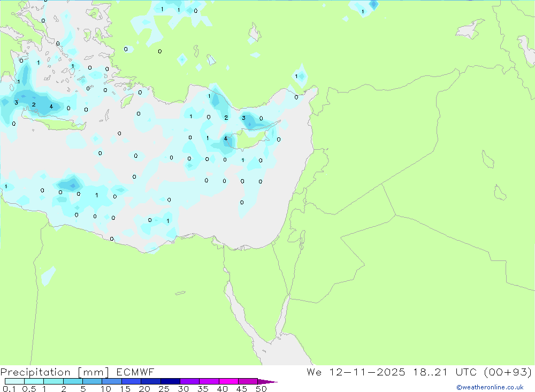Click legend label '35'
Viewport: 535px width, 392px height.
203,389
